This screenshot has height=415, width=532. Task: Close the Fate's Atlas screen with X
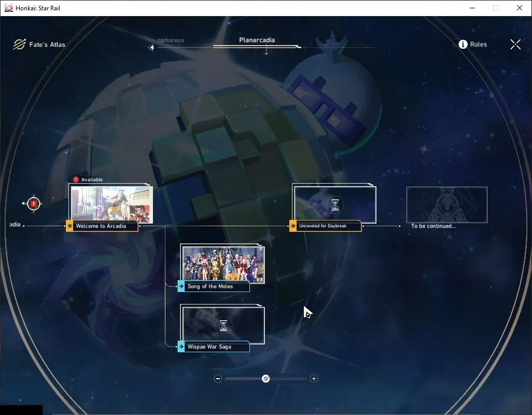pyautogui.click(x=515, y=45)
